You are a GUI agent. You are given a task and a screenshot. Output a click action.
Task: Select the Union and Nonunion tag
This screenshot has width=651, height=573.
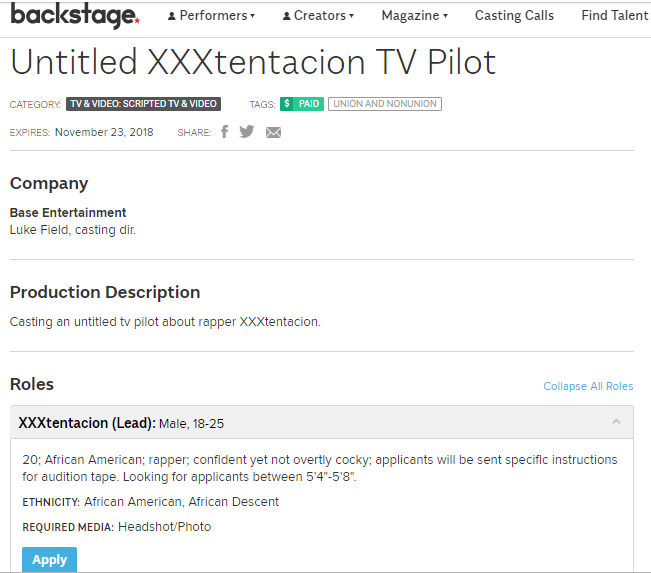(385, 104)
